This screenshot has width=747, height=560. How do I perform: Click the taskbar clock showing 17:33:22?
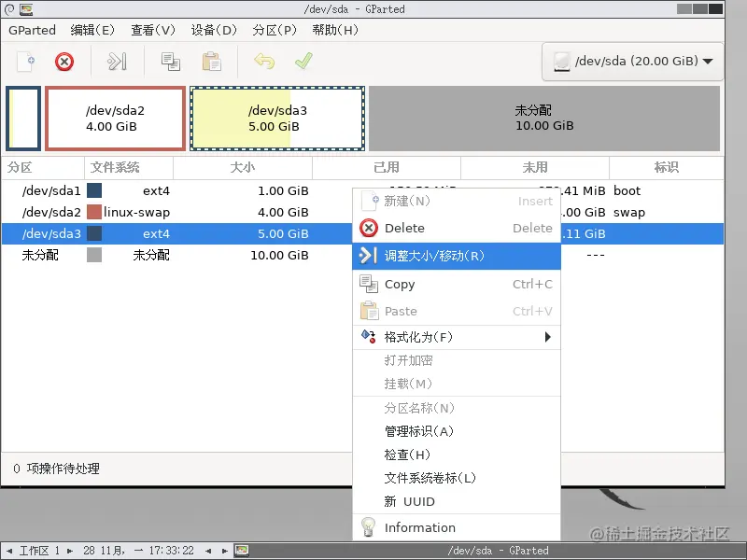(138, 551)
